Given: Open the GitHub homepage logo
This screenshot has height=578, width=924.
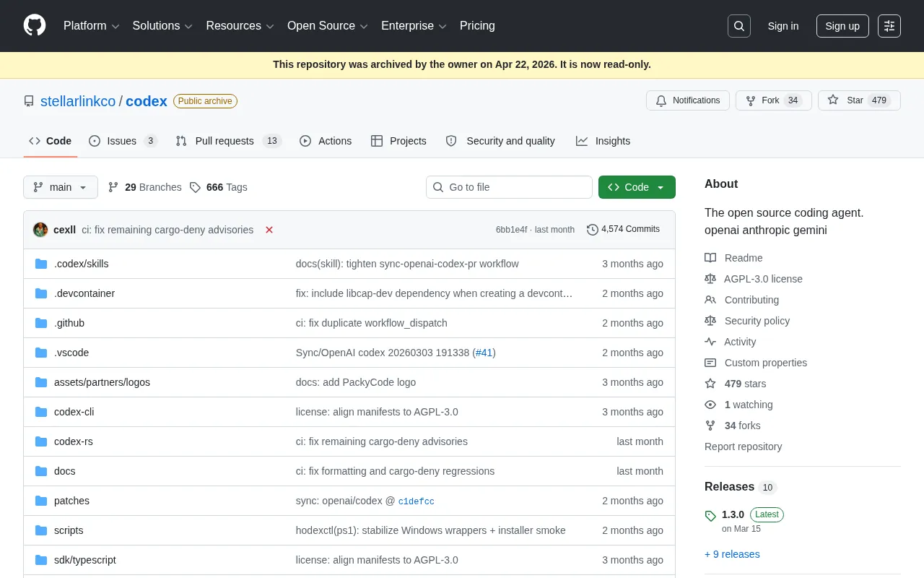Looking at the screenshot, I should tap(35, 26).
